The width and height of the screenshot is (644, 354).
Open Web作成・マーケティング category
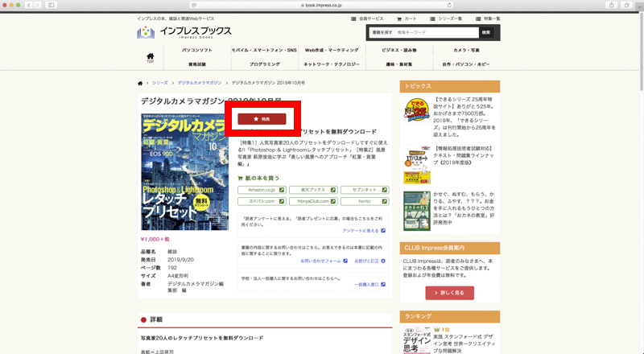point(332,50)
